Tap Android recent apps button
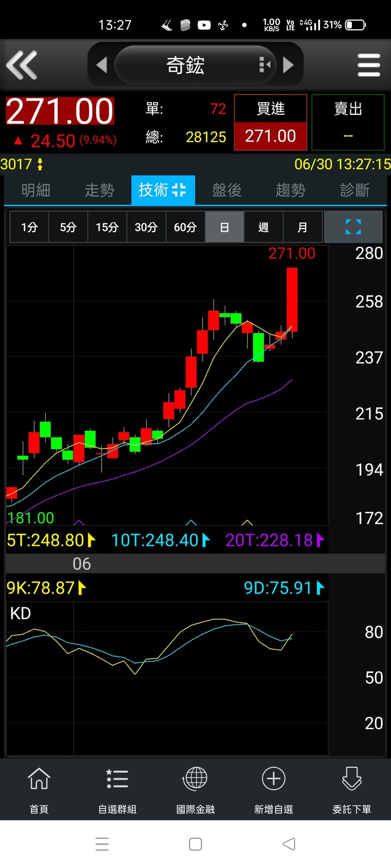Viewport: 391px width, 868px height. (102, 844)
